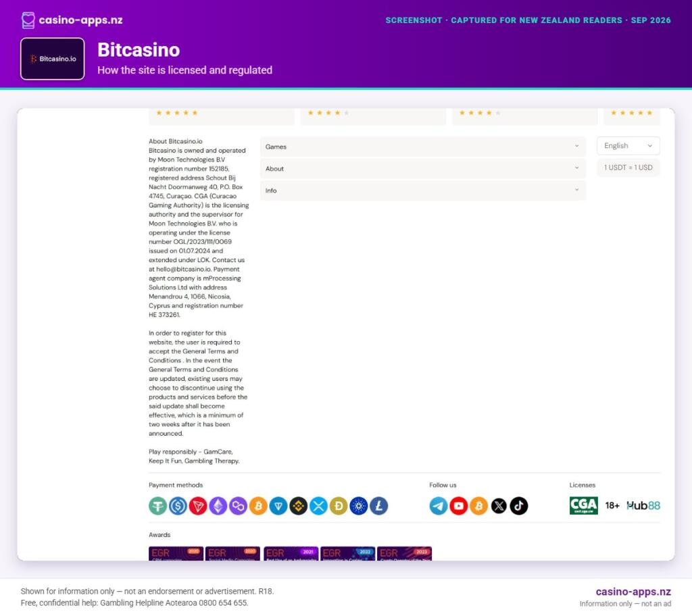
Task: Click the casino-apps.nz header site name
Action: 81,20
